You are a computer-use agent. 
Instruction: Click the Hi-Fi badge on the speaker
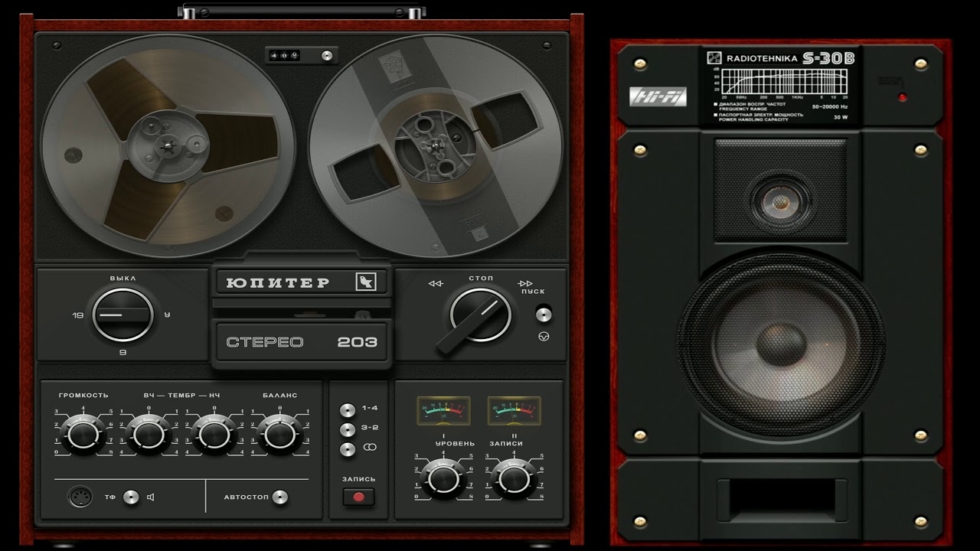point(658,97)
